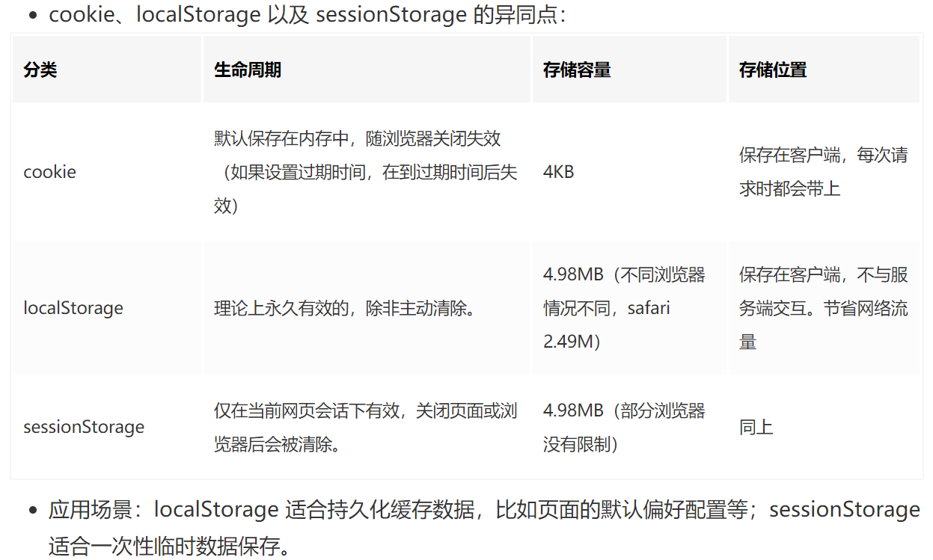
Task: Click the 分类 column header
Action: (40, 70)
